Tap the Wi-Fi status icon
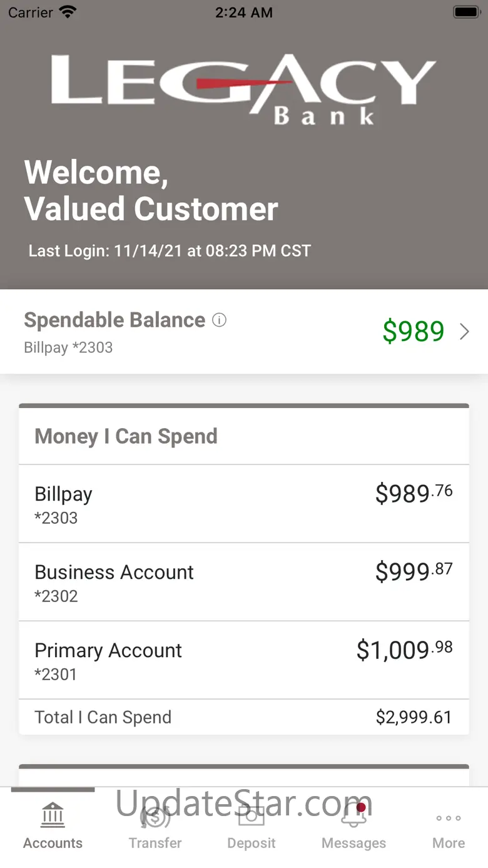The image size is (488, 868). point(68,12)
